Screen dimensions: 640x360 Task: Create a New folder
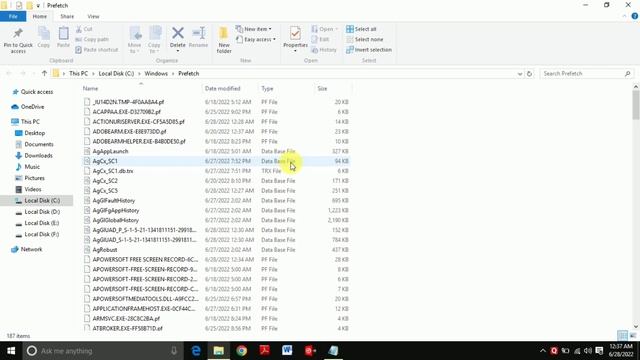(x=224, y=40)
